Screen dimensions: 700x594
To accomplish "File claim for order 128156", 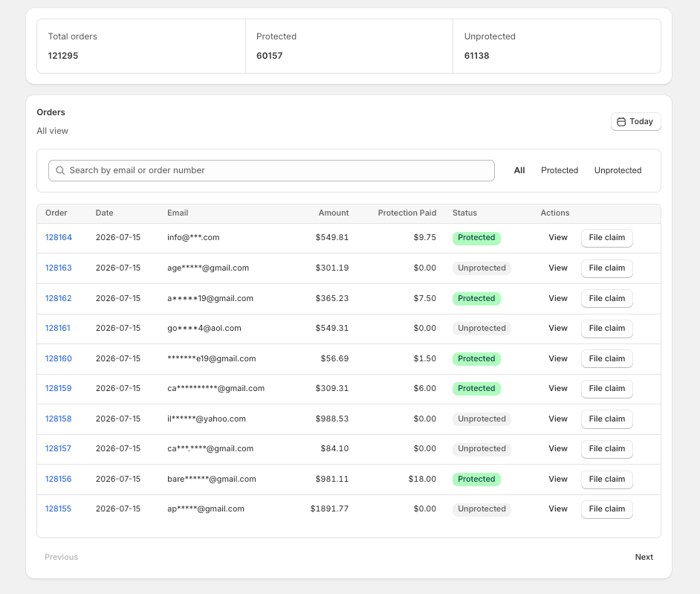I will [606, 480].
